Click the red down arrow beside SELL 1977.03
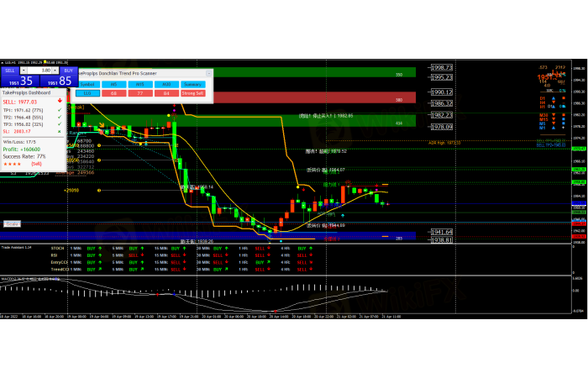The width and height of the screenshot is (588, 378). click(59, 100)
